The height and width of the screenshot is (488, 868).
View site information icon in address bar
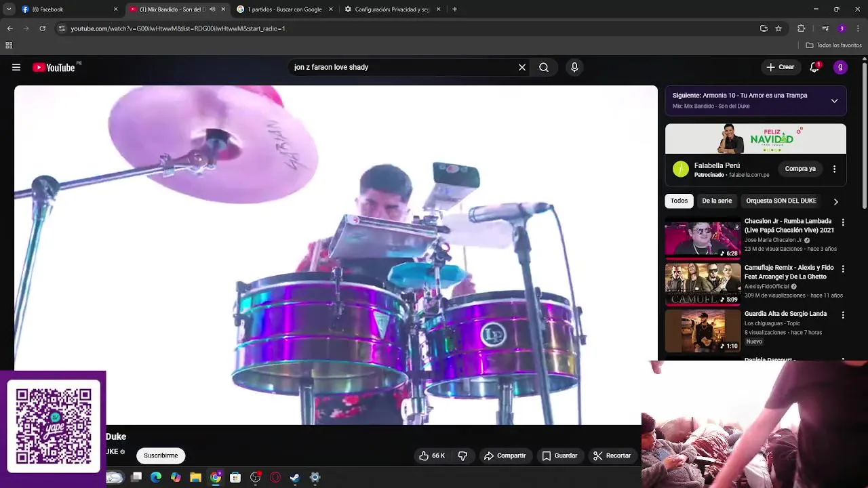pos(62,28)
